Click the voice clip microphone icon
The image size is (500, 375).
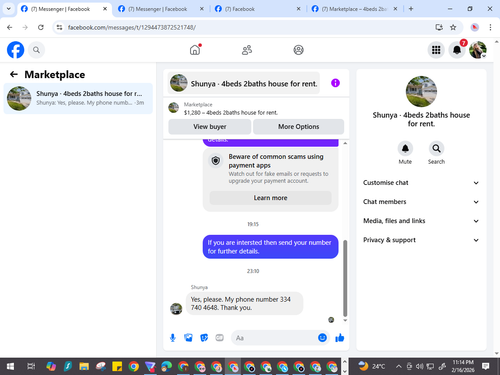pos(173,338)
